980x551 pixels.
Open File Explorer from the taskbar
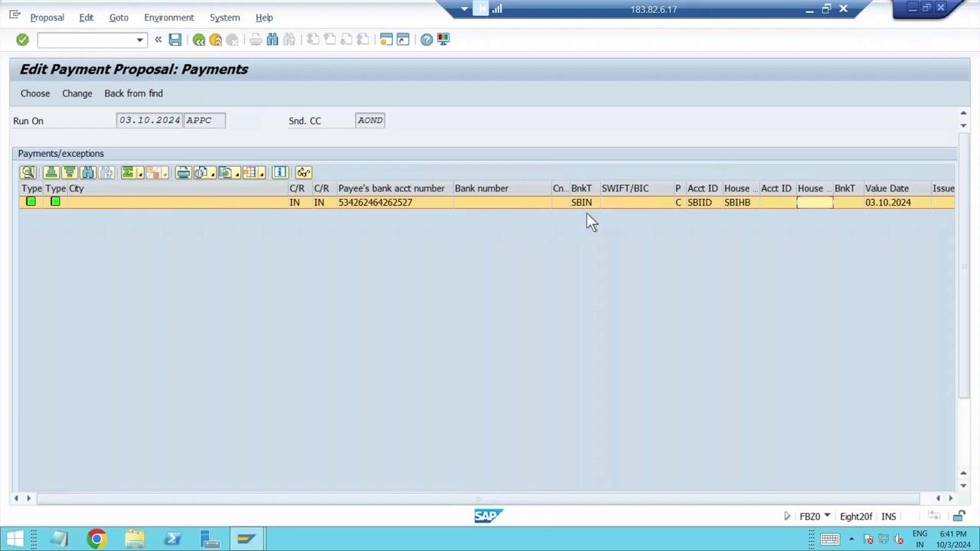point(134,539)
